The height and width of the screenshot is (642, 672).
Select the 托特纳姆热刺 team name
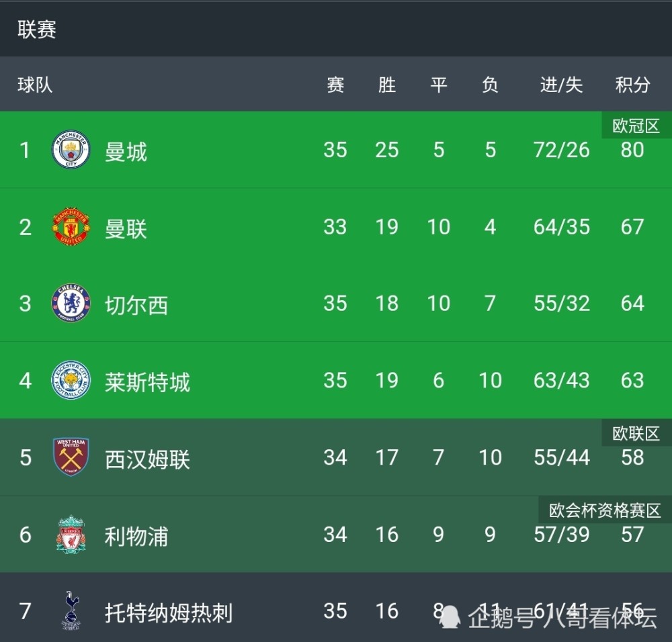point(169,612)
